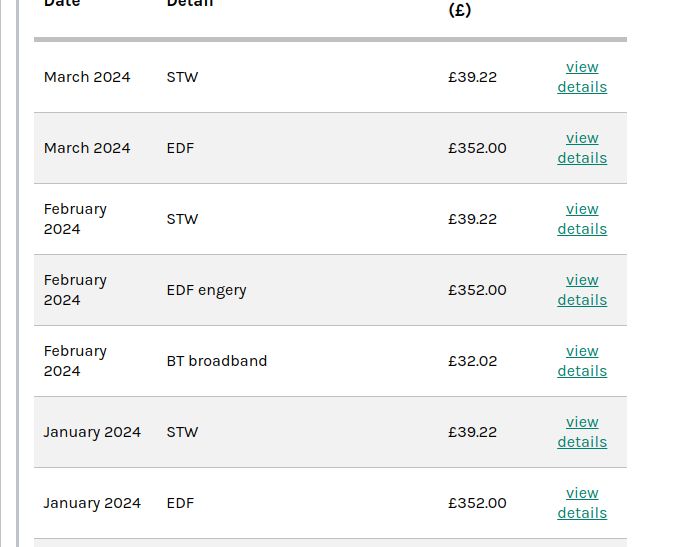Click the February 2024 date beside BT broadband
Viewport: 674px width, 547px height.
tap(75, 361)
